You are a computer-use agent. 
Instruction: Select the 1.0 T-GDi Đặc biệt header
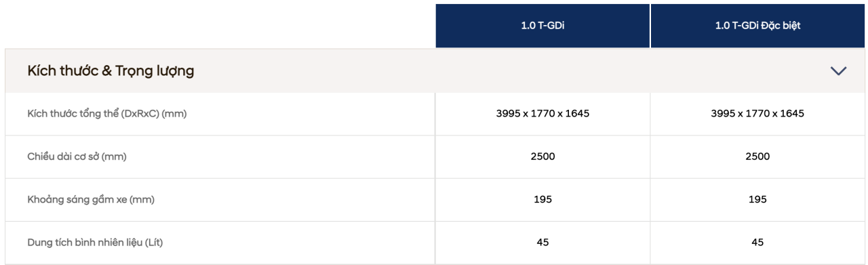(x=757, y=26)
